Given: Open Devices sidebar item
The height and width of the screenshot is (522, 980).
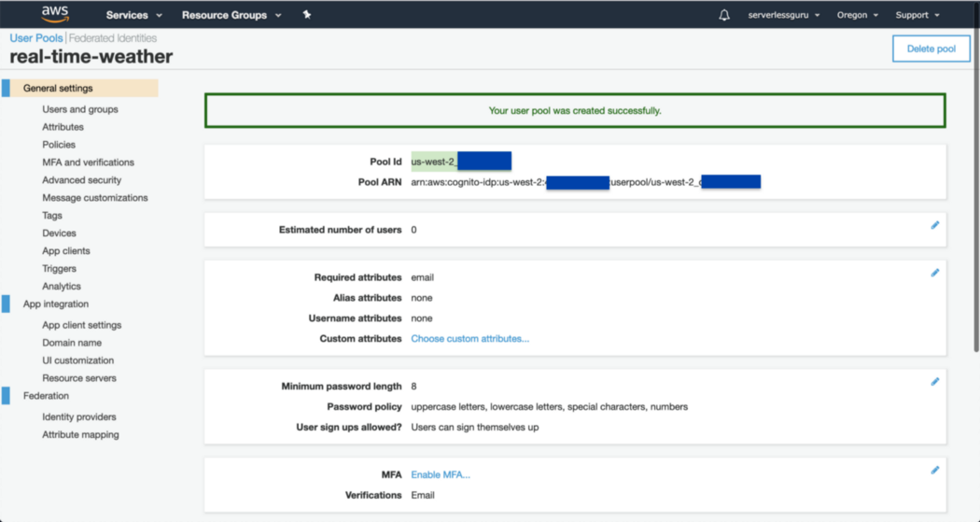Looking at the screenshot, I should coord(59,233).
